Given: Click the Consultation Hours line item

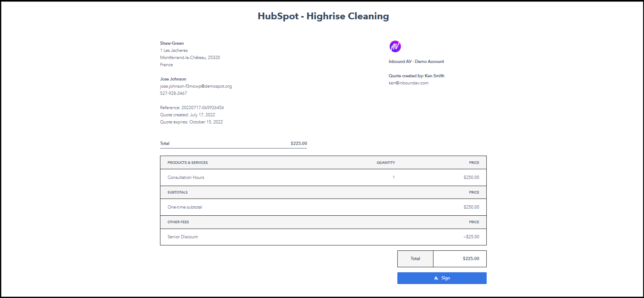Looking at the screenshot, I should (x=186, y=177).
